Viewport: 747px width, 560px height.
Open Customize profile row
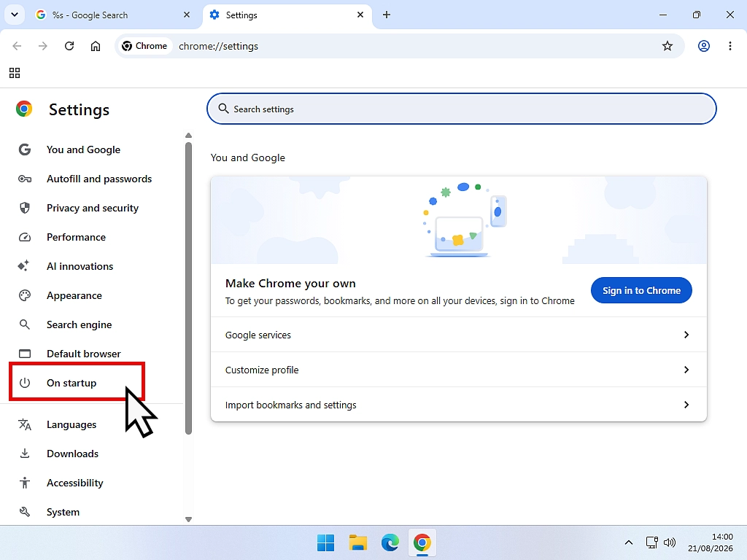click(x=458, y=370)
